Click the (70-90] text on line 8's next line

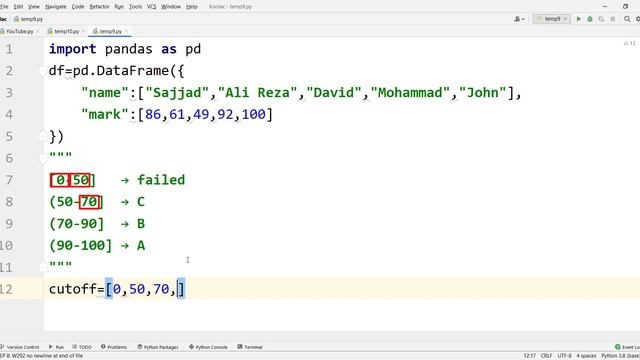coord(76,224)
